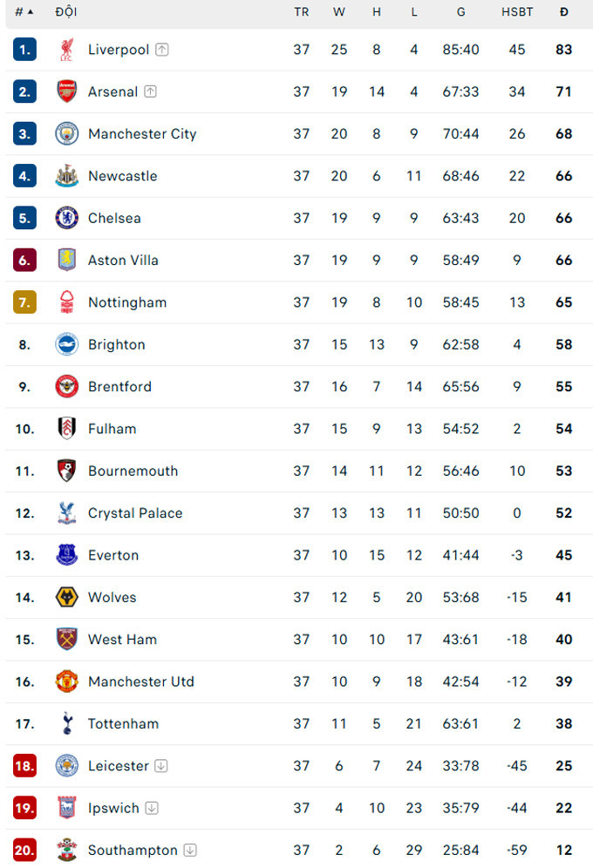Click the down arrow icon next to Southampton

click(x=190, y=851)
